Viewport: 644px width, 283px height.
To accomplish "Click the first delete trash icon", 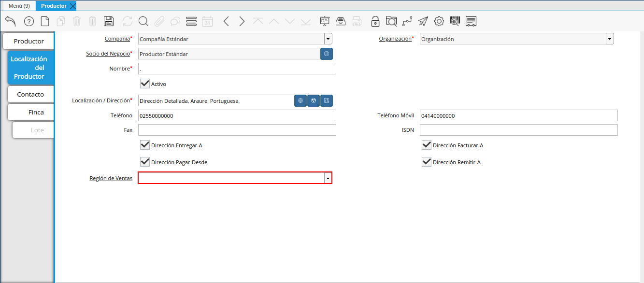I will coord(77,21).
